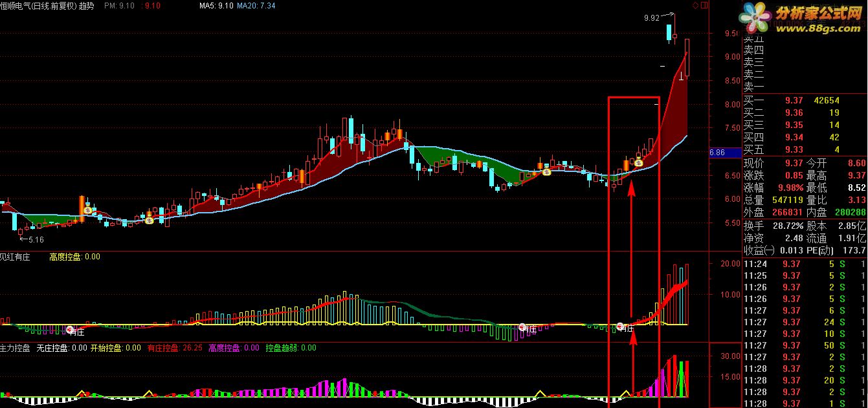Select the 见红有庄 indicator title
The width and height of the screenshot is (868, 408).
[x=16, y=257]
